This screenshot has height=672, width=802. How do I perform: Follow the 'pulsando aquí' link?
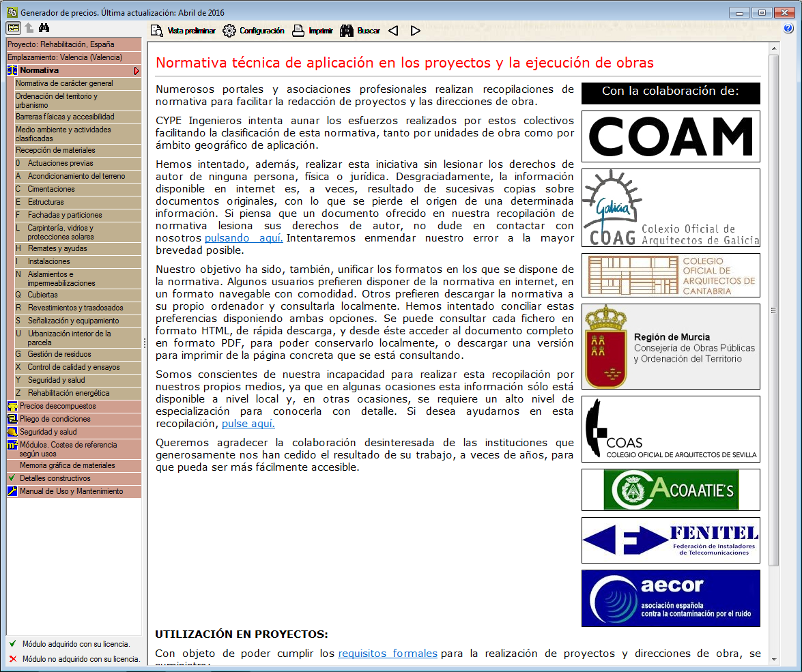pos(244,238)
